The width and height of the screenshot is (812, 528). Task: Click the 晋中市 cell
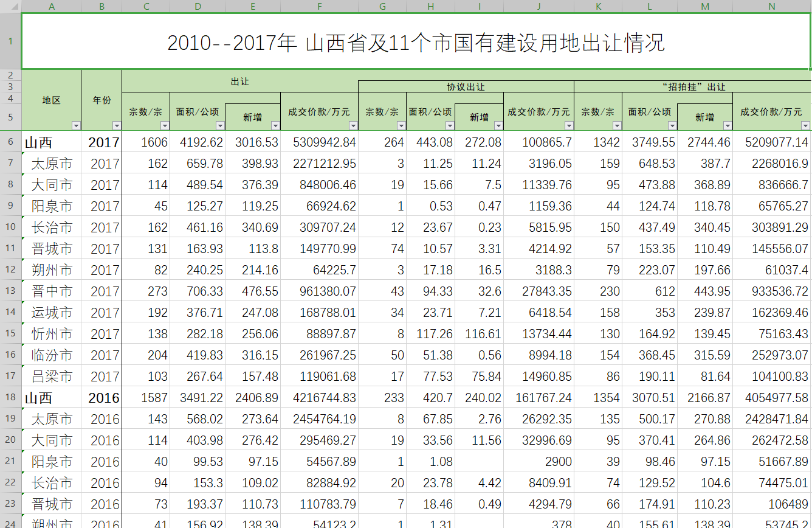51,291
